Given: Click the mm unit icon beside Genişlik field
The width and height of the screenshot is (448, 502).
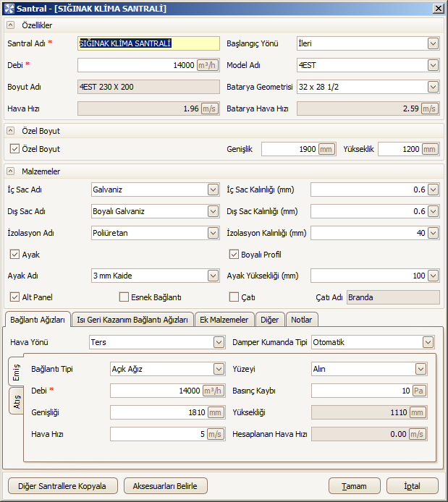Looking at the screenshot, I should (x=326, y=149).
